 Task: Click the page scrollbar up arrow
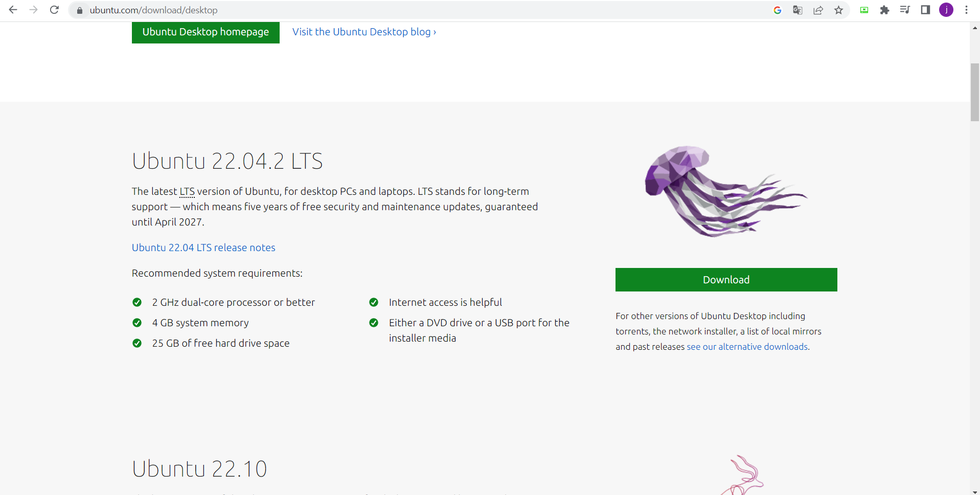coord(975,28)
